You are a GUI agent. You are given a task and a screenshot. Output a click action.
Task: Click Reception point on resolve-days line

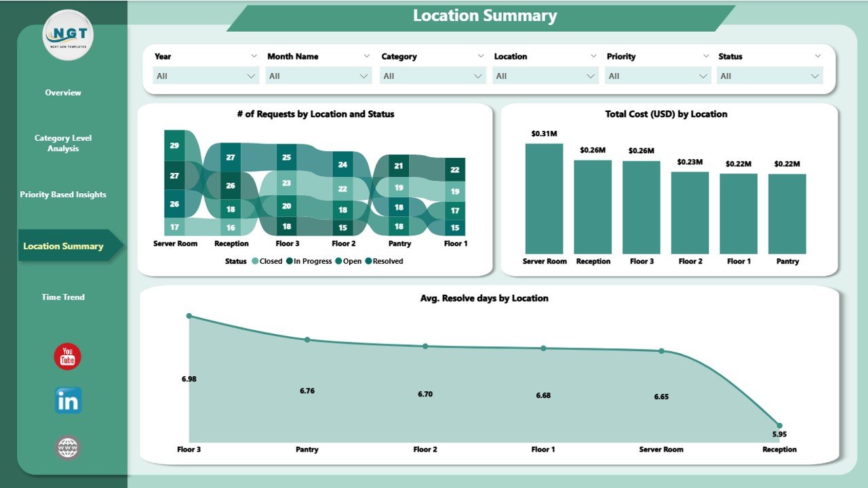click(779, 426)
